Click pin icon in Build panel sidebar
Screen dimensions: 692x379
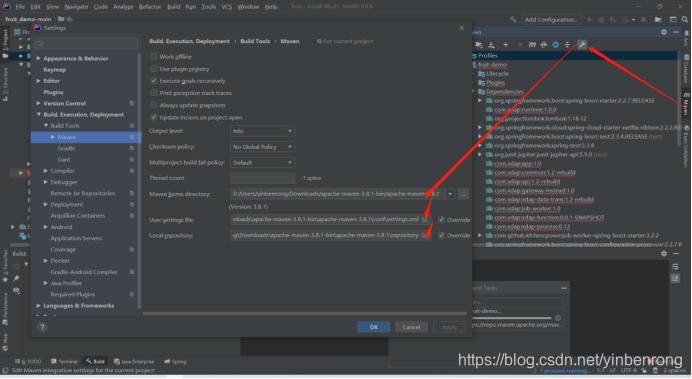pyautogui.click(x=16, y=278)
